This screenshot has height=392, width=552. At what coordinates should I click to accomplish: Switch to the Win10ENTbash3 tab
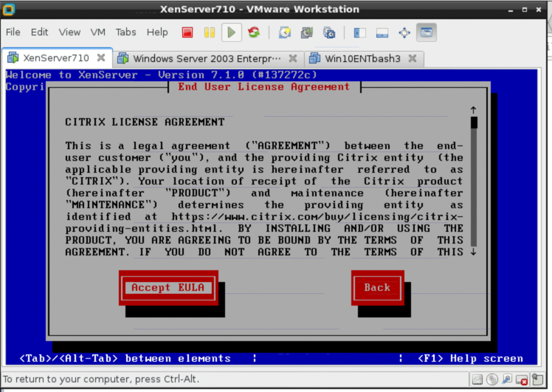[x=365, y=58]
